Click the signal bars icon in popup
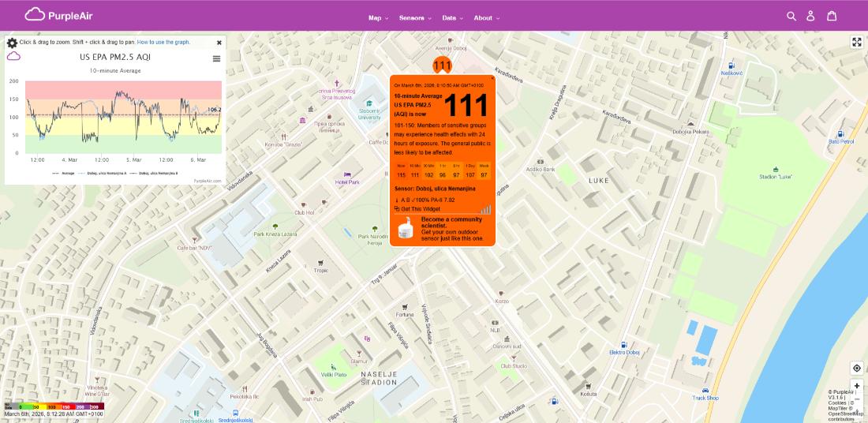The height and width of the screenshot is (423, 868). (485, 208)
